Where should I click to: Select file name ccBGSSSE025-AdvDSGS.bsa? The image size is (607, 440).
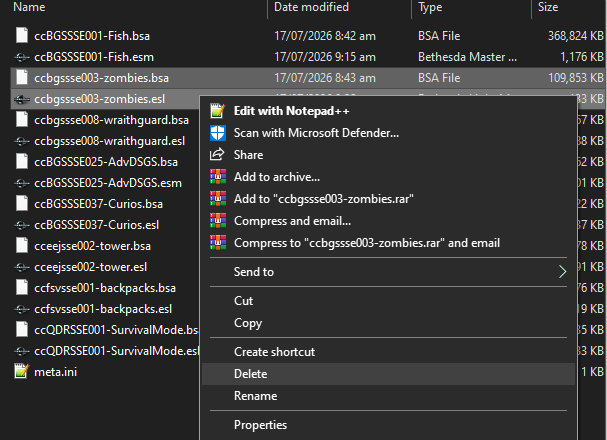coord(106,162)
